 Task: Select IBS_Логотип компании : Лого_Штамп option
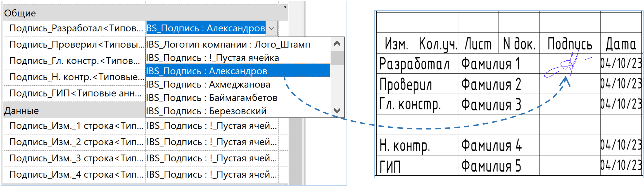[x=238, y=45]
